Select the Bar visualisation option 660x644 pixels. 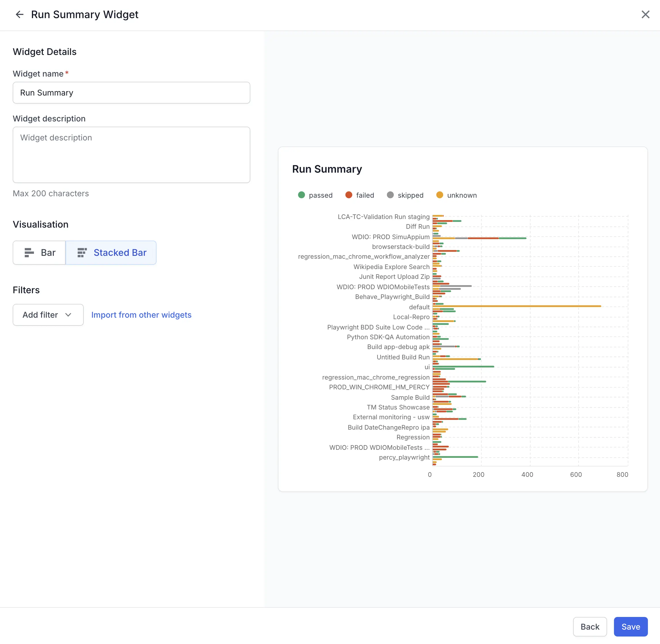39,253
